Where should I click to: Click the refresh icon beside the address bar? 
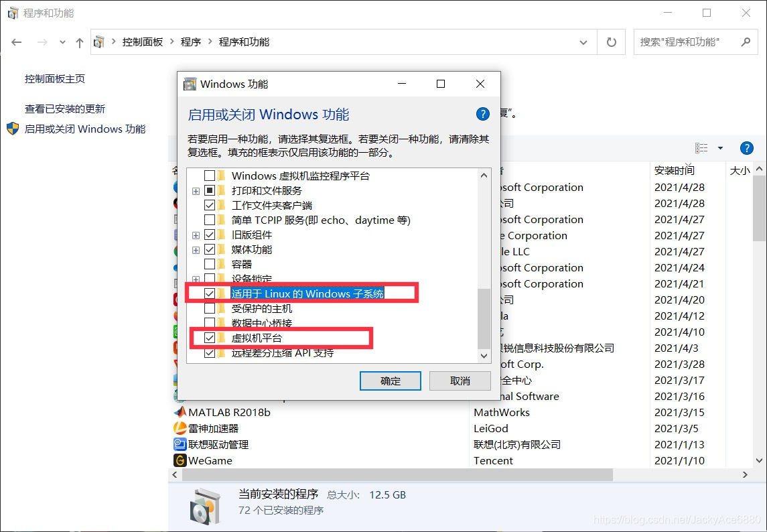tap(611, 42)
